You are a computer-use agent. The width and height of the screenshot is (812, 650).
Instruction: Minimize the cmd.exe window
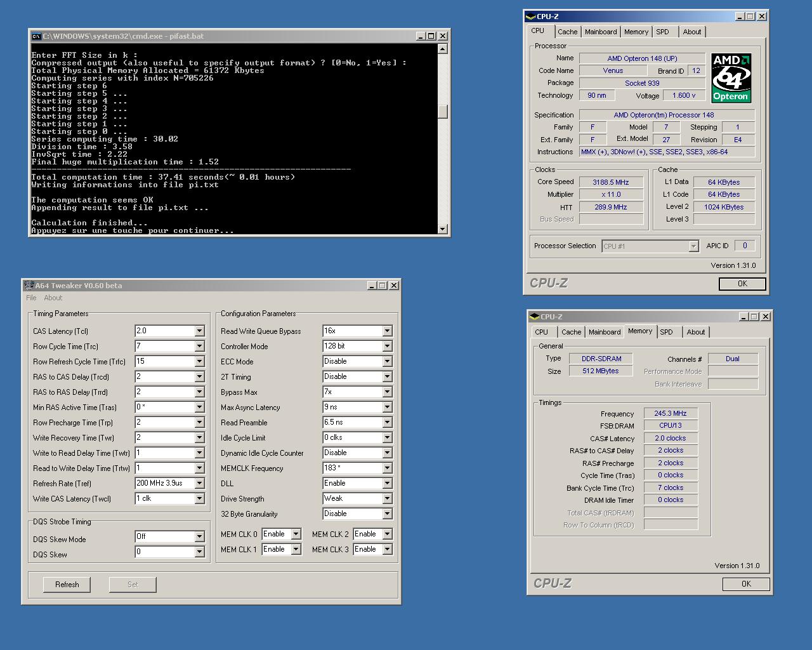[x=421, y=36]
